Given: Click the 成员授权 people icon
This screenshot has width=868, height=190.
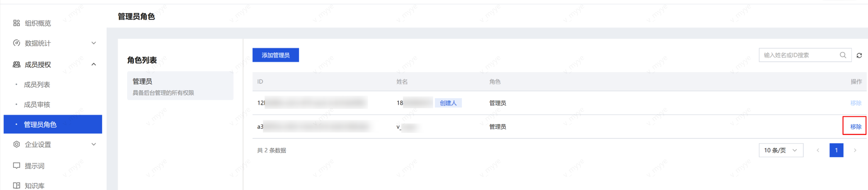Looking at the screenshot, I should 16,64.
